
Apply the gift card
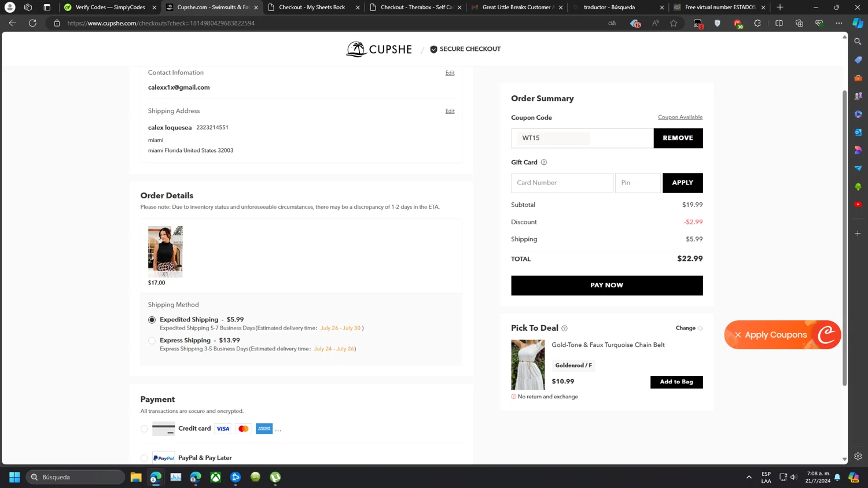(x=683, y=183)
